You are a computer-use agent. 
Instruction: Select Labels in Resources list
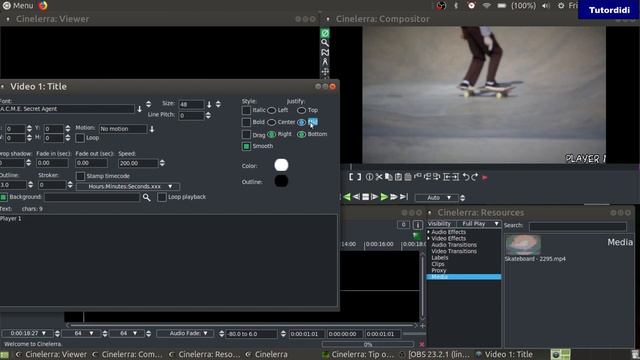coord(440,258)
